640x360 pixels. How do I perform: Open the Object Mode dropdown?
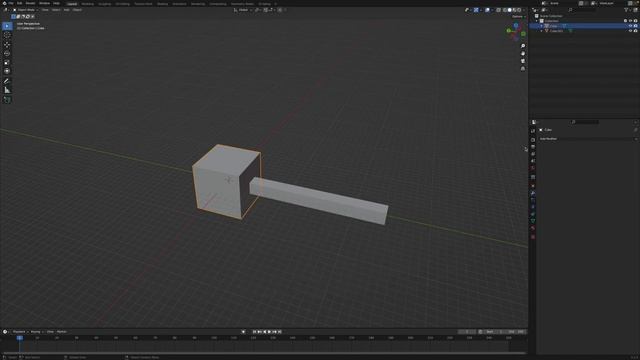click(x=25, y=10)
